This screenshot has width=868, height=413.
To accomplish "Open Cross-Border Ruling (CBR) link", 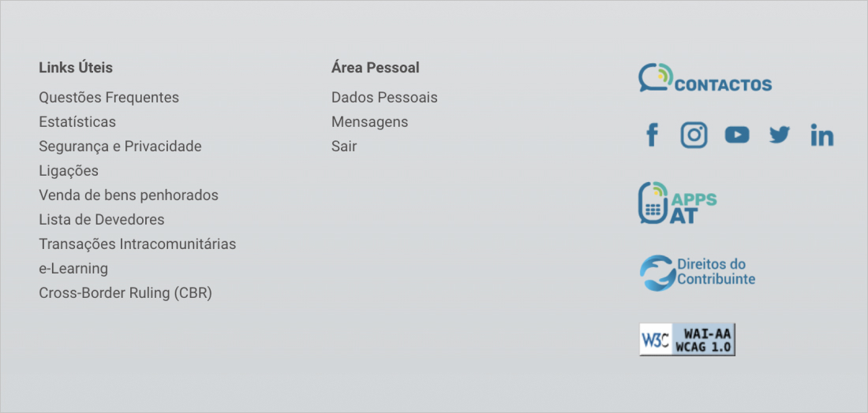I will tap(125, 293).
